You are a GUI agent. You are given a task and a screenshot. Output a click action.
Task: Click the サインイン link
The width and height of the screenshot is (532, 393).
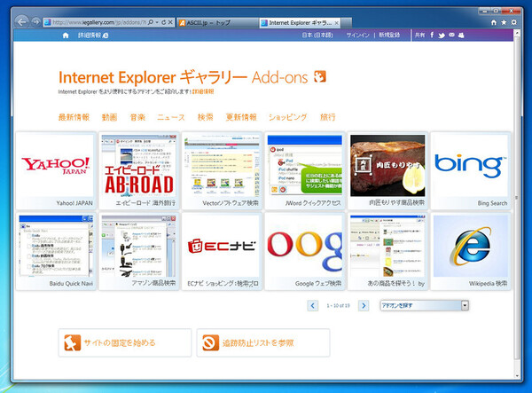(357, 35)
